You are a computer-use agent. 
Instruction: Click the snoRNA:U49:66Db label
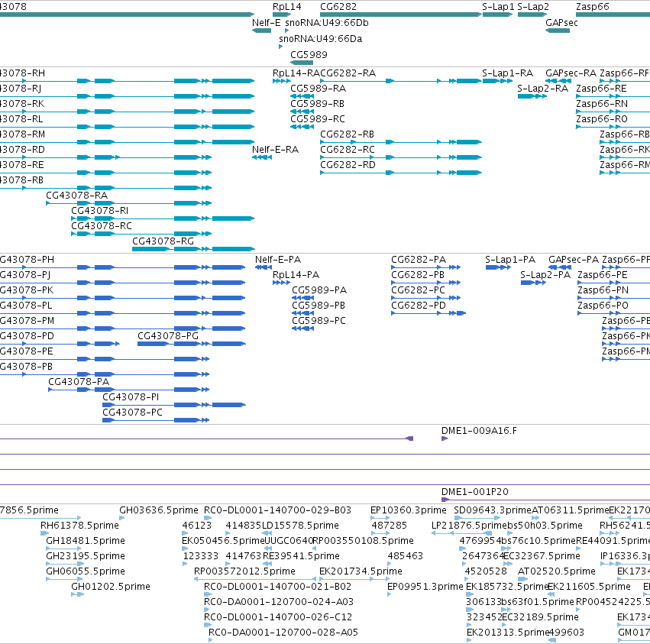coord(327,23)
